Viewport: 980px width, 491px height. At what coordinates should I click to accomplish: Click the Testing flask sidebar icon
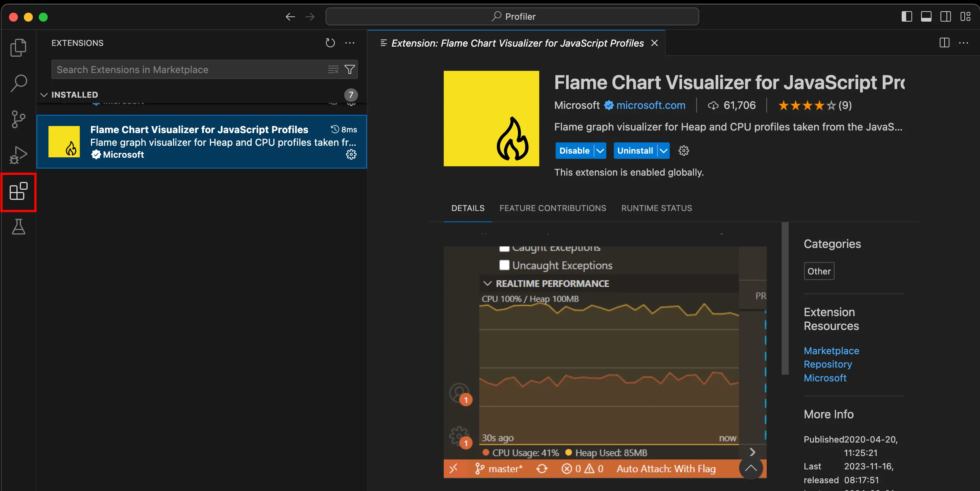(x=17, y=227)
